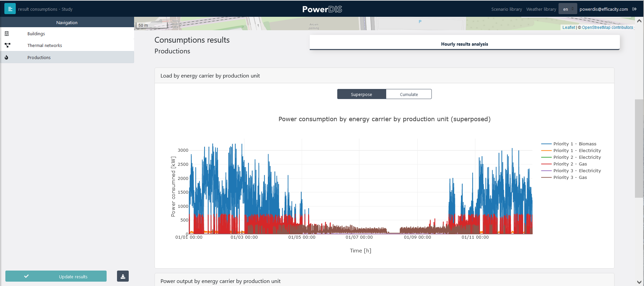
Task: Open the Thermal networks navigation item
Action: coord(67,45)
